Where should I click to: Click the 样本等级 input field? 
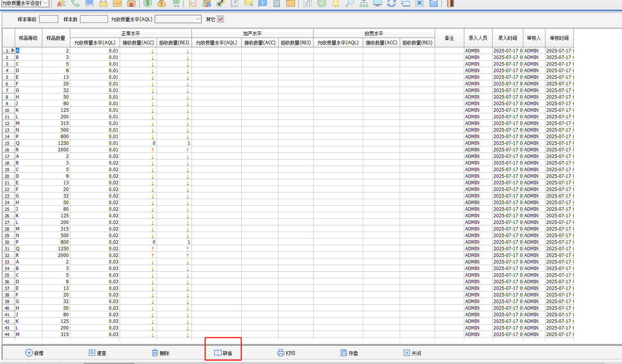[x=49, y=19]
